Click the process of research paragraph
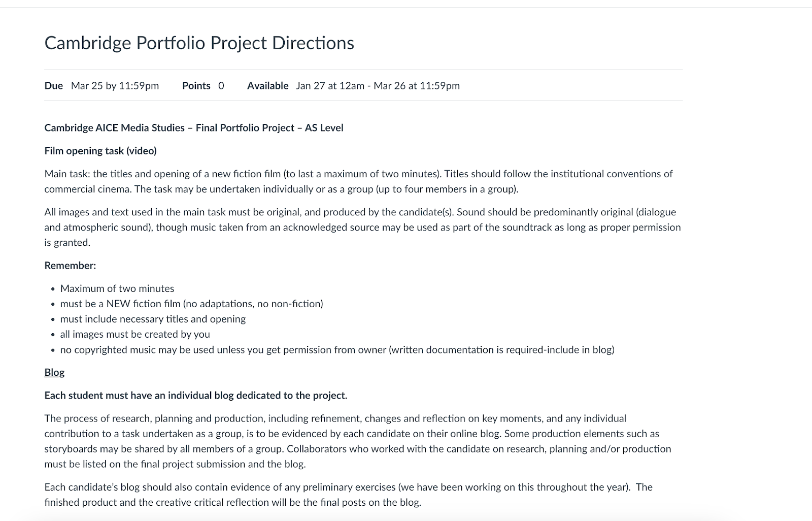The height and width of the screenshot is (521, 812). [358, 441]
